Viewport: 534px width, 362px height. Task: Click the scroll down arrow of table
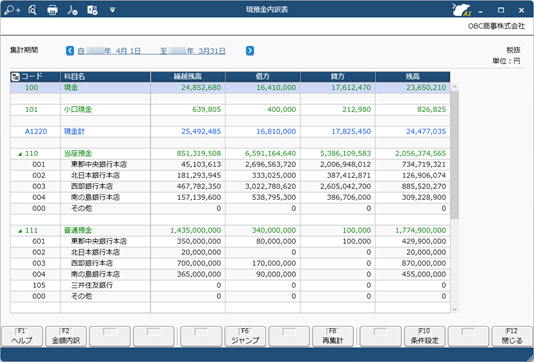[x=454, y=309]
